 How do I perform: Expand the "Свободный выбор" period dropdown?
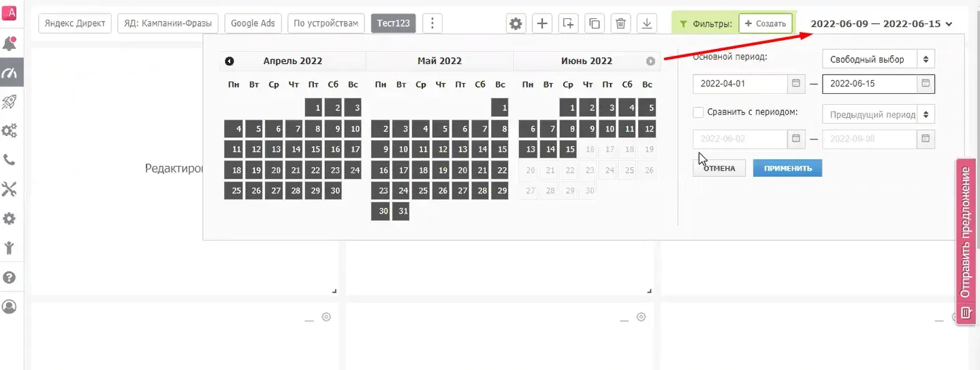tap(879, 59)
